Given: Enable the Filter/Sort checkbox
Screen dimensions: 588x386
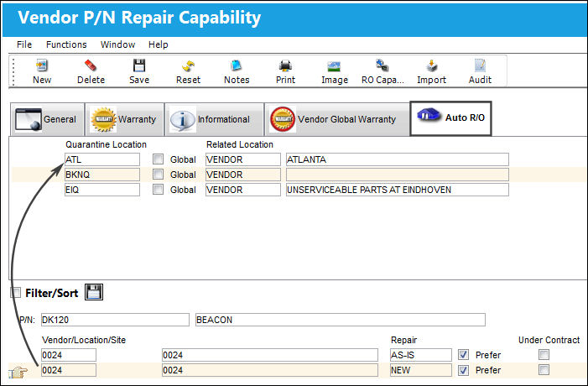Looking at the screenshot, I should [x=15, y=292].
